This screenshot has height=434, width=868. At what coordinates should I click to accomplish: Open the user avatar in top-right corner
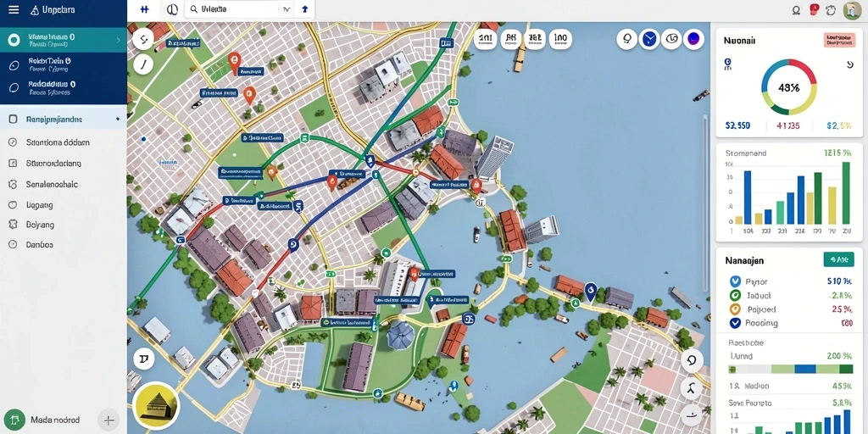click(852, 10)
